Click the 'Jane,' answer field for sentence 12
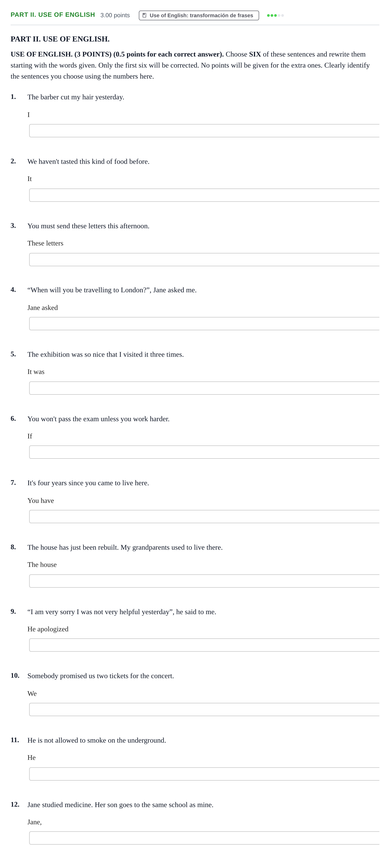 [205, 838]
